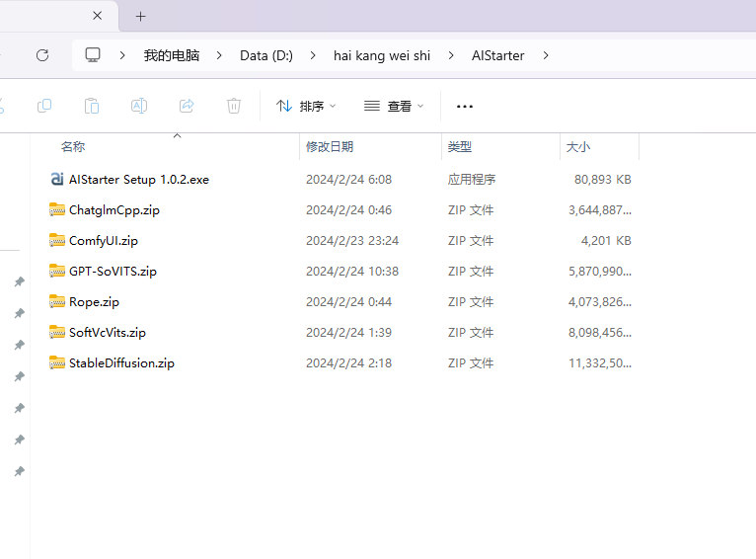Open the more options ellipsis menu

(x=465, y=106)
